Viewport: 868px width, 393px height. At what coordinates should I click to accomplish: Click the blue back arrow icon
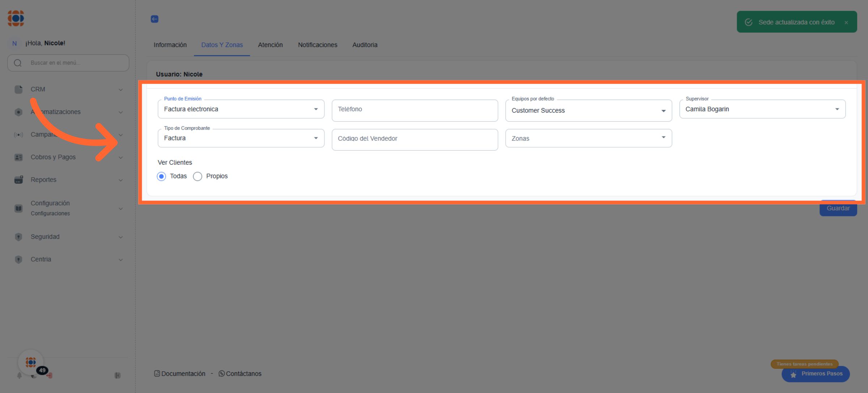click(154, 19)
